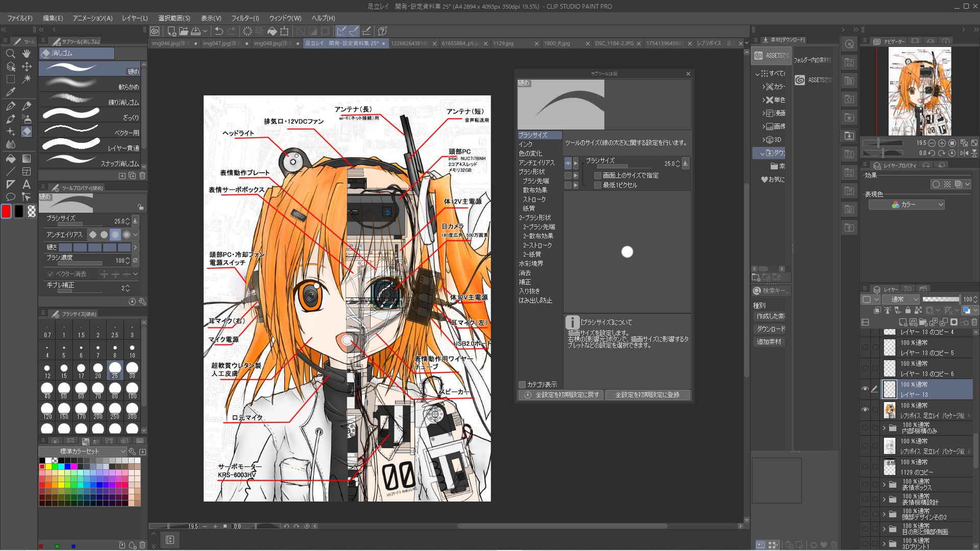Enable the カテゴリ表示 checkbox
The height and width of the screenshot is (551, 980).
[x=522, y=385]
